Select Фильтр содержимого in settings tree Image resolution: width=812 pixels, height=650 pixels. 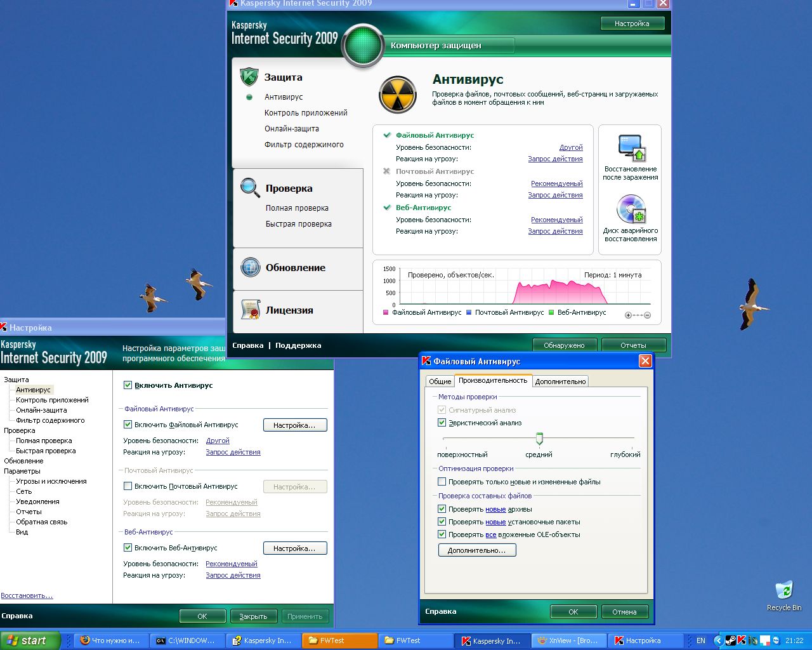[x=50, y=420]
